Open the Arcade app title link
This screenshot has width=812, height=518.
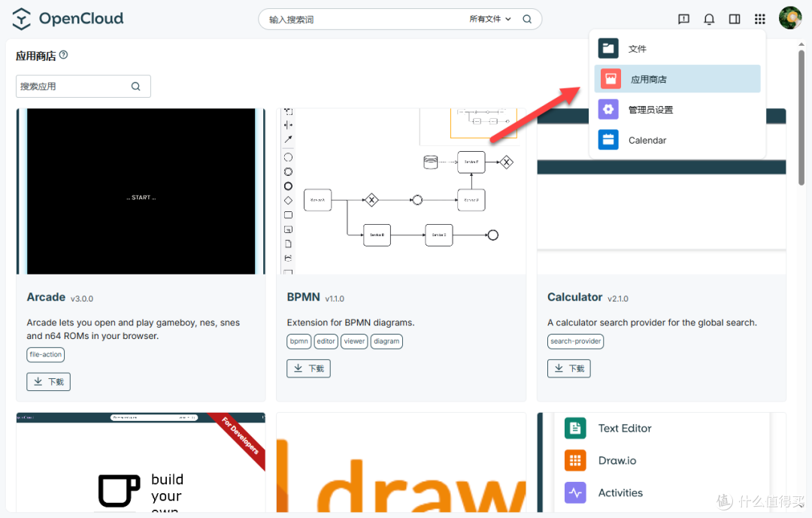pyautogui.click(x=46, y=297)
